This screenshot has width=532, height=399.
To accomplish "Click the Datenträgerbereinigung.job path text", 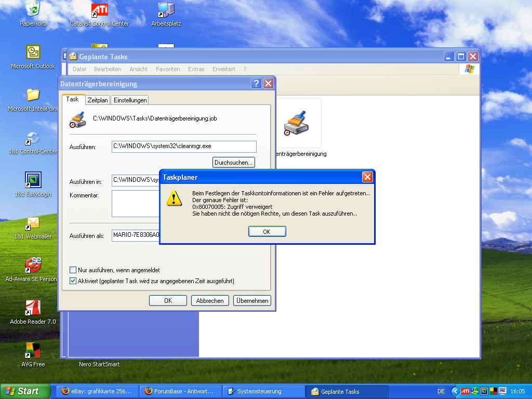I will [x=155, y=118].
